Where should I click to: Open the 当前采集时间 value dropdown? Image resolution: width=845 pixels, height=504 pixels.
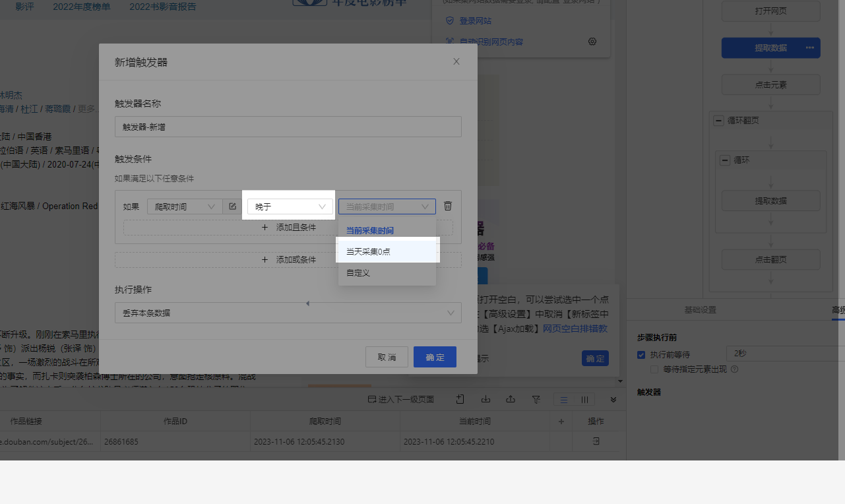click(x=387, y=206)
